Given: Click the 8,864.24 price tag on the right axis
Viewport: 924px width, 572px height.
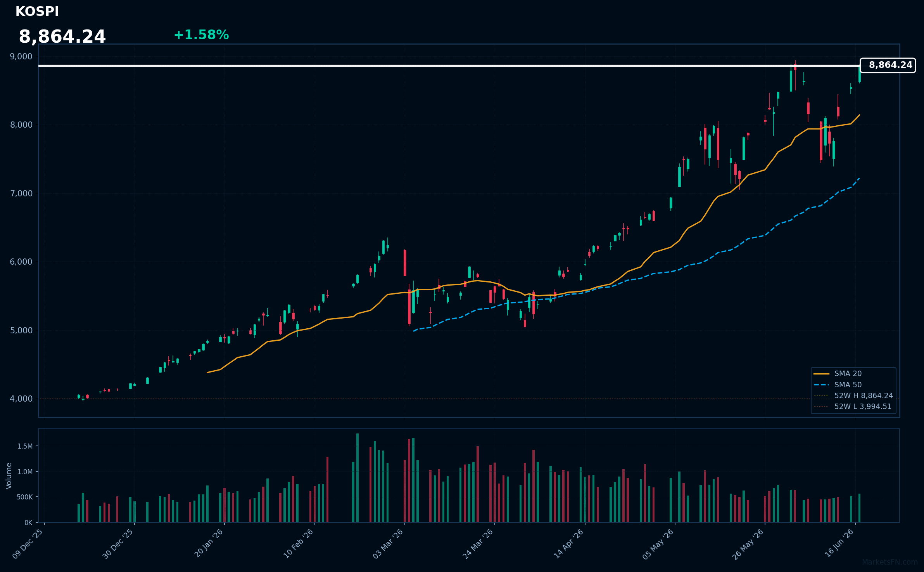Looking at the screenshot, I should [x=888, y=65].
